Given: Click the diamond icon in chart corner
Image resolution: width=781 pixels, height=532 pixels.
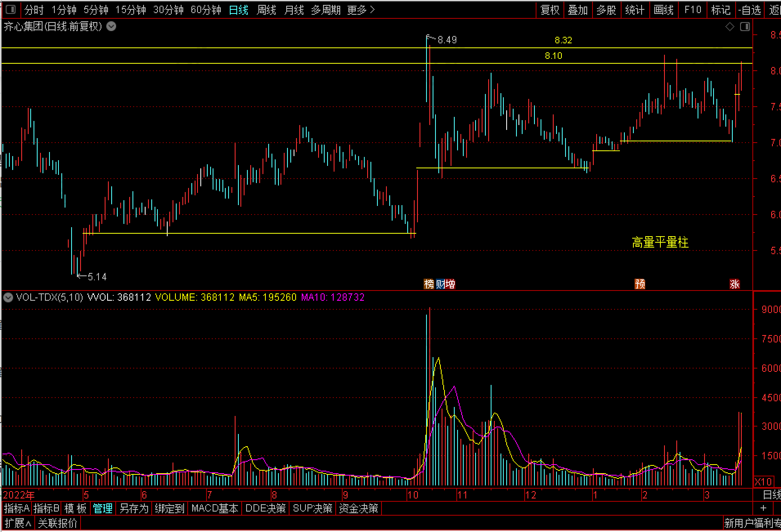Looking at the screenshot, I should pyautogui.click(x=730, y=27).
